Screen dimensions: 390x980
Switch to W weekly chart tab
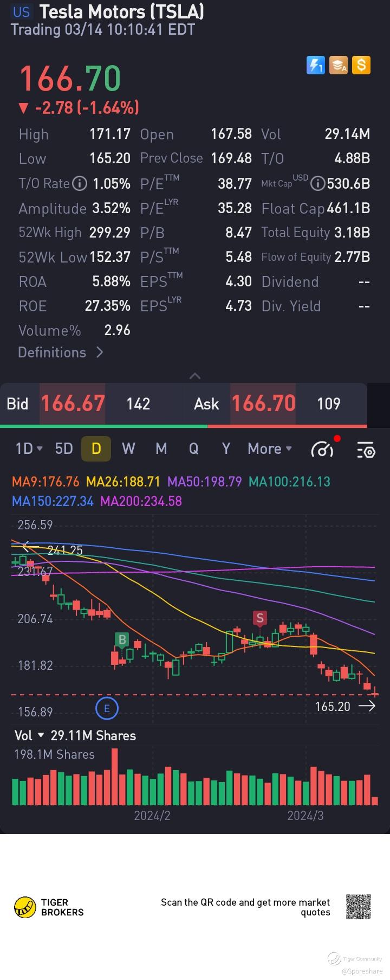[128, 449]
